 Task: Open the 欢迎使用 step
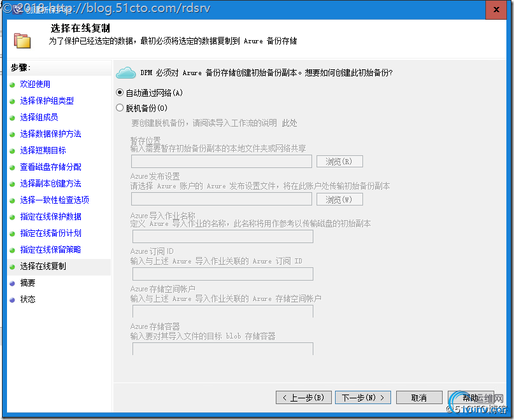pyautogui.click(x=35, y=84)
